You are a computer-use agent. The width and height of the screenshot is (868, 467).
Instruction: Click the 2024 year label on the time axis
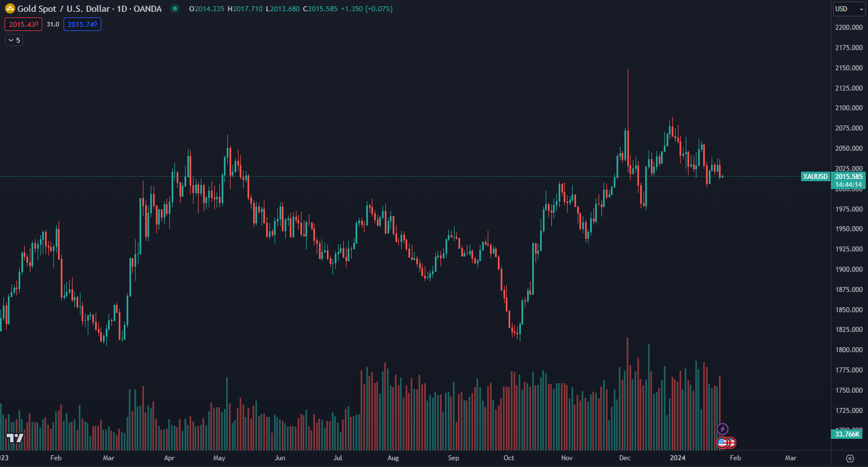[678, 458]
